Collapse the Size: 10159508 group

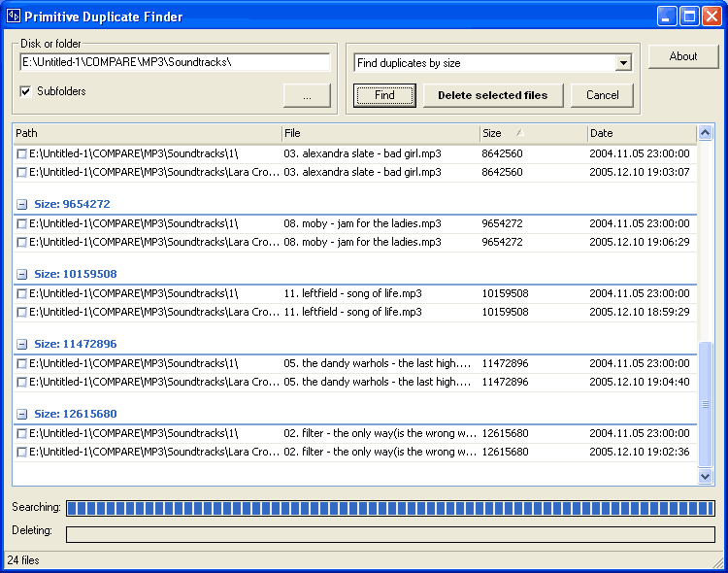pos(22,274)
